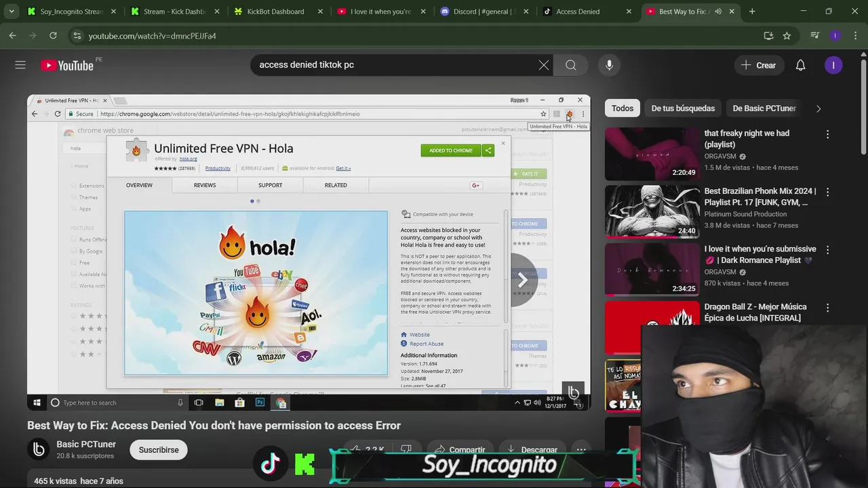
Task: Bookmark this page with the star icon
Action: pyautogui.click(x=787, y=36)
